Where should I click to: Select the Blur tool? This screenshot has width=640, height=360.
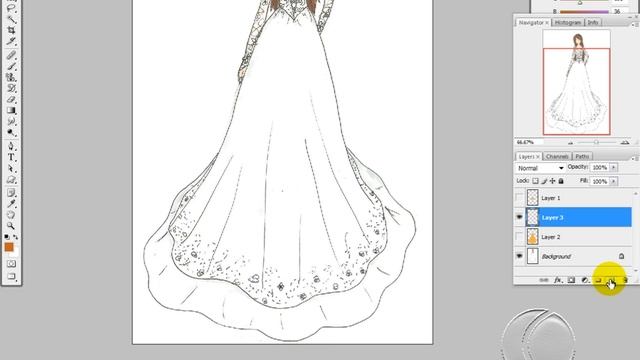coord(11,121)
